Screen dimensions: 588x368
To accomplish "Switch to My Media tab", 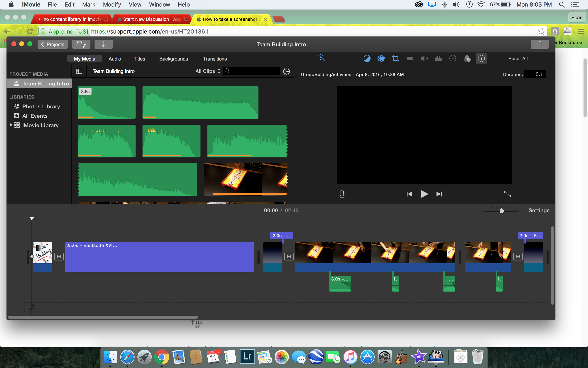I will (85, 59).
